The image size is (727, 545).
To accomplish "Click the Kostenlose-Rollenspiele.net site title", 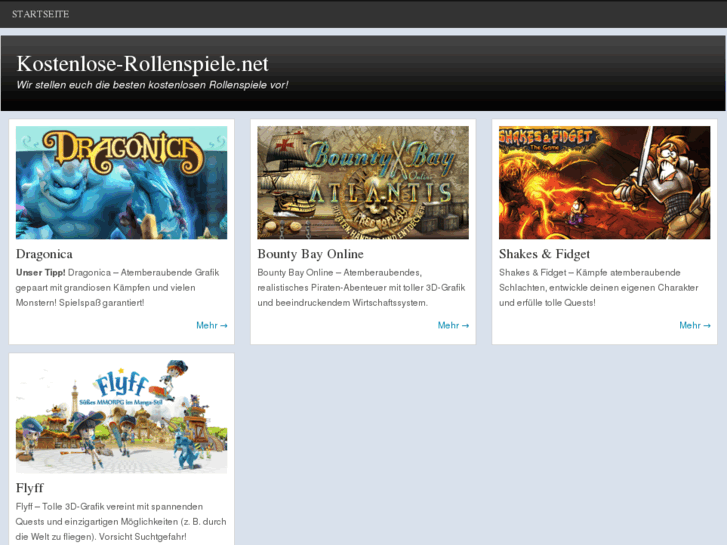I will pos(142,64).
